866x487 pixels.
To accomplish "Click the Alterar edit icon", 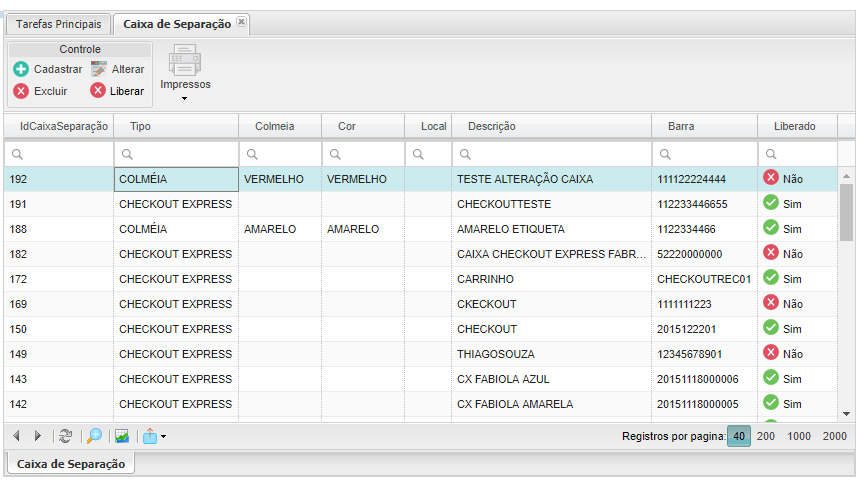I will [99, 69].
